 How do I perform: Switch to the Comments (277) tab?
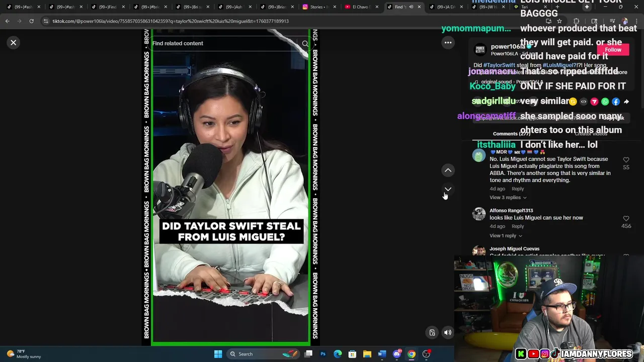click(x=512, y=134)
